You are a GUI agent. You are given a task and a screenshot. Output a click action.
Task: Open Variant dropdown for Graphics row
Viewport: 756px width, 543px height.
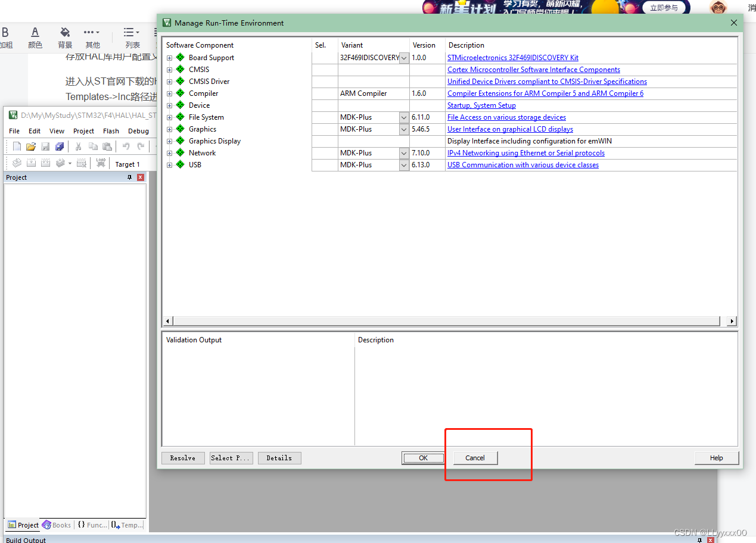click(x=404, y=129)
